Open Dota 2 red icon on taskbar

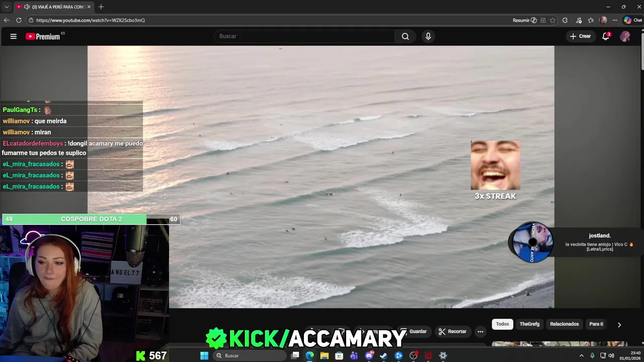click(428, 355)
